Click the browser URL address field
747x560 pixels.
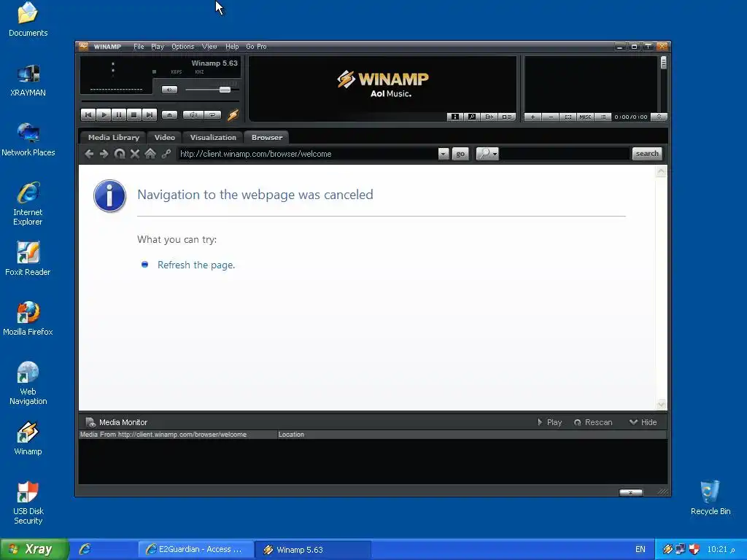pos(307,154)
